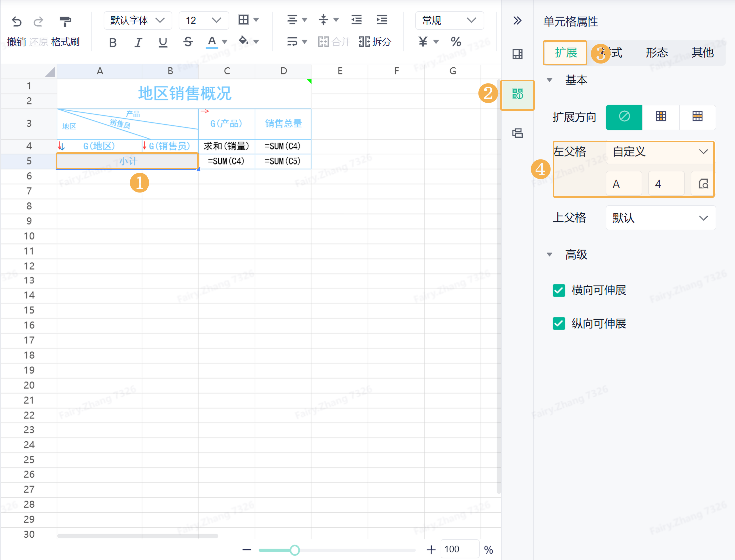The height and width of the screenshot is (560, 735).
Task: Adjust the zoom slider handle
Action: pyautogui.click(x=294, y=550)
